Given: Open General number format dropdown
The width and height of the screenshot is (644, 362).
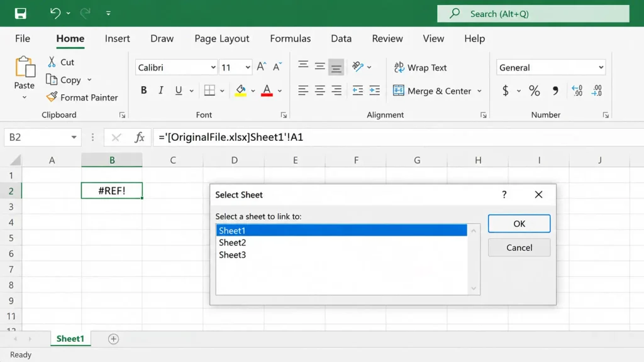Looking at the screenshot, I should click(x=601, y=67).
